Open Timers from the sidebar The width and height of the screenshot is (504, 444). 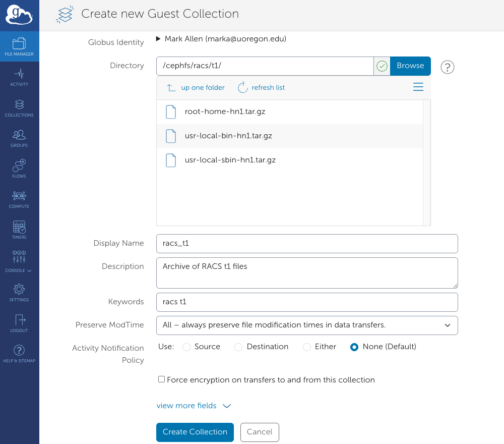coord(20,230)
